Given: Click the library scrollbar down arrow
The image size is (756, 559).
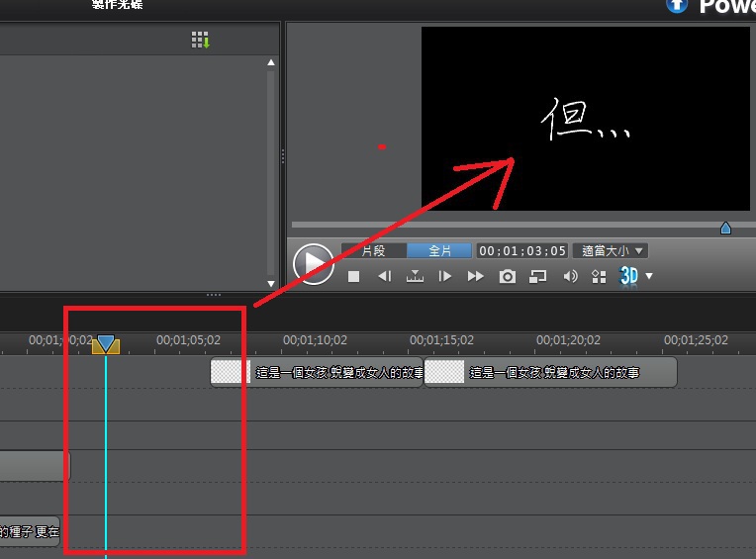Looking at the screenshot, I should (x=271, y=284).
